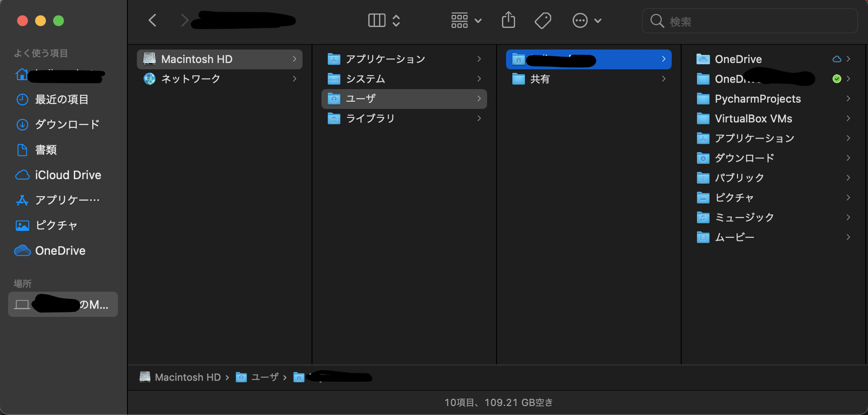Screen dimensions: 868x415
Task: Click the ライブラリ folder icon
Action: pos(334,118)
